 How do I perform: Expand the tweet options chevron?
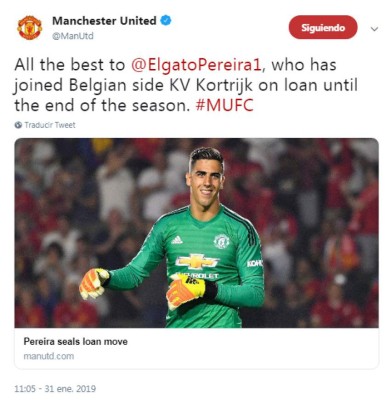[x=374, y=29]
